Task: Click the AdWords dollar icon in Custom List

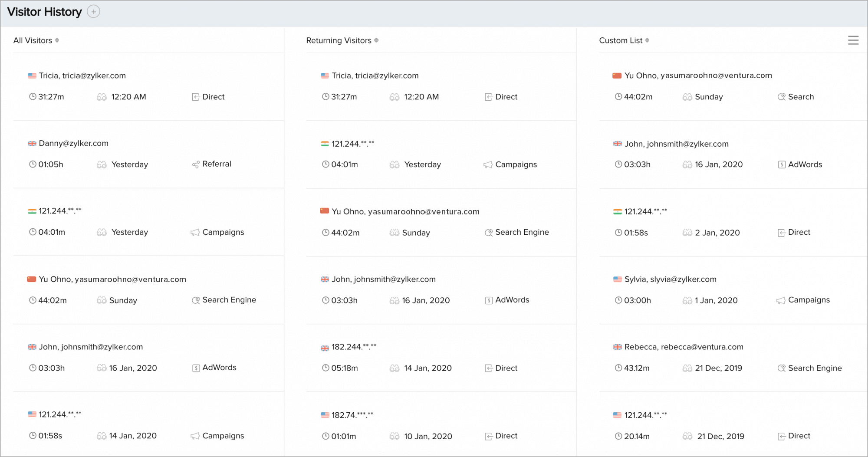Action: coord(782,165)
